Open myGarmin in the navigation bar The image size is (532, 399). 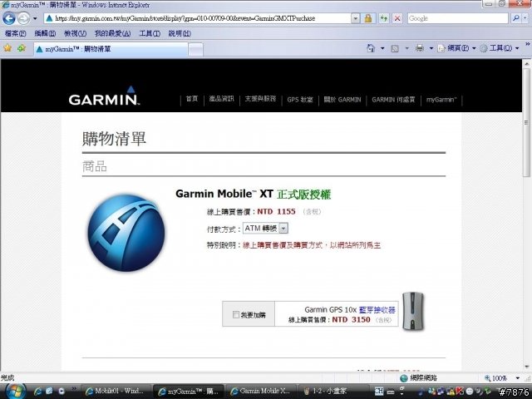pyautogui.click(x=441, y=100)
